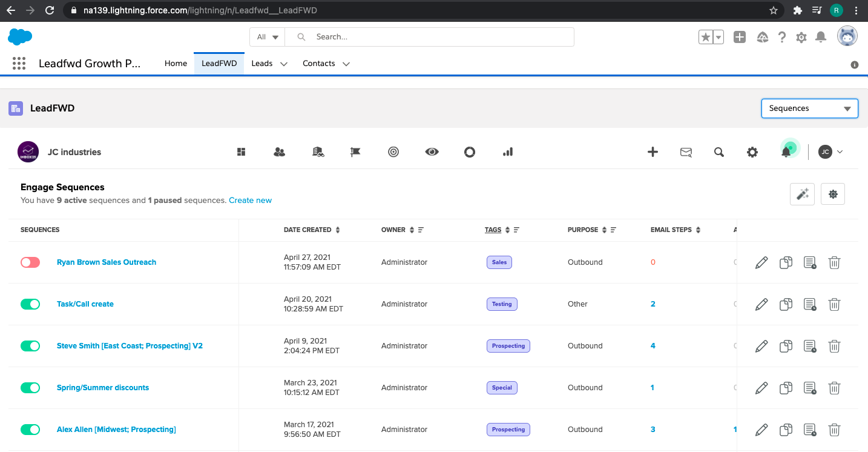Click the Salesforce cloud logo
This screenshot has width=868, height=452.
20,37
